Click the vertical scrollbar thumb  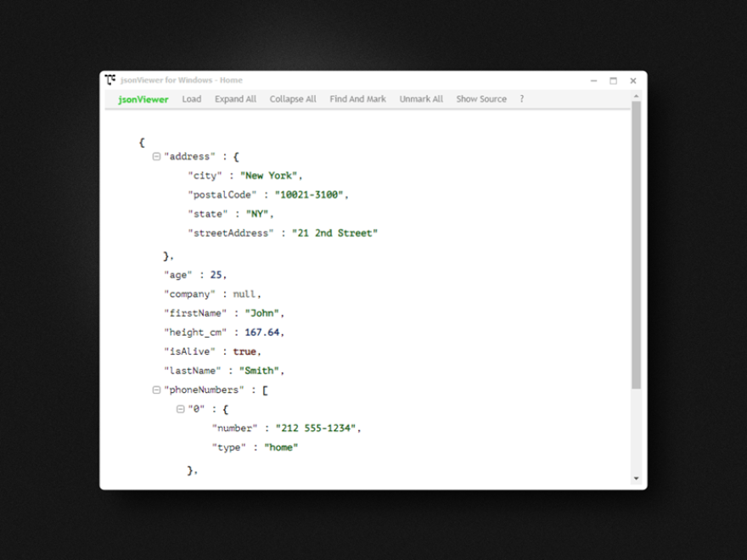pos(637,246)
